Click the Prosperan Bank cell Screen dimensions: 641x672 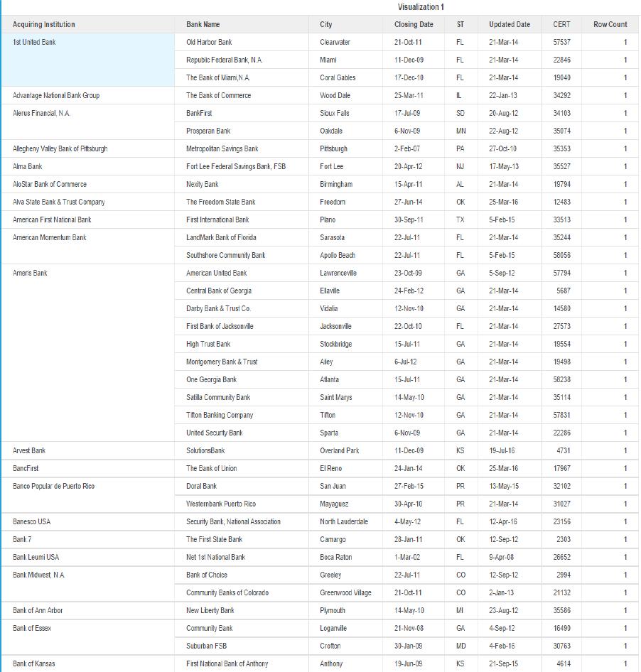tap(242, 131)
